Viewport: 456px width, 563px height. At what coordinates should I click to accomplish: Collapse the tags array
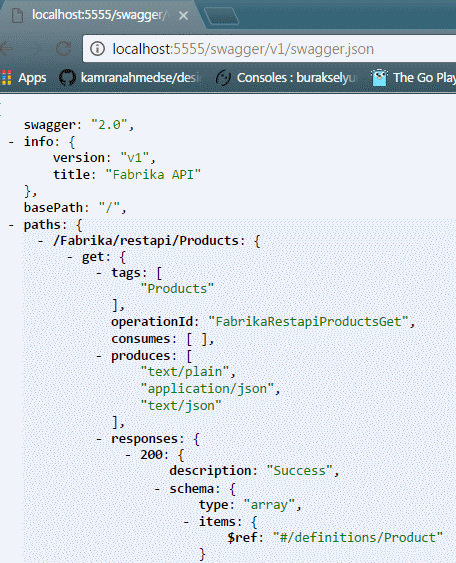click(99, 273)
